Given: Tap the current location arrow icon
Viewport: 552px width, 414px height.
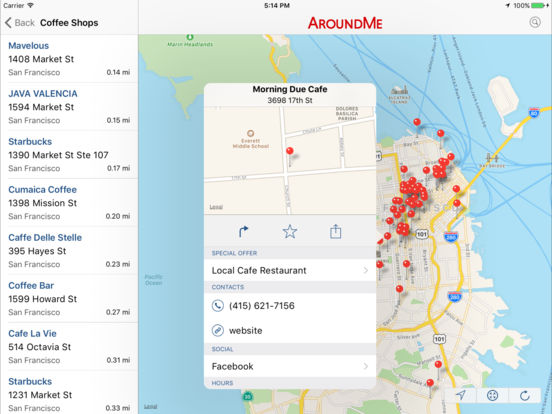Looking at the screenshot, I should [x=461, y=395].
